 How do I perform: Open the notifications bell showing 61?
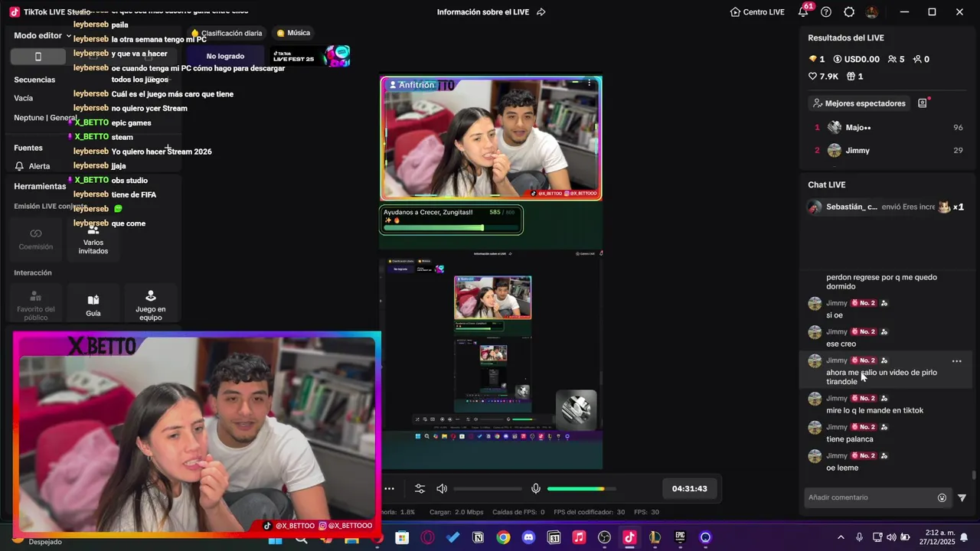coord(803,11)
